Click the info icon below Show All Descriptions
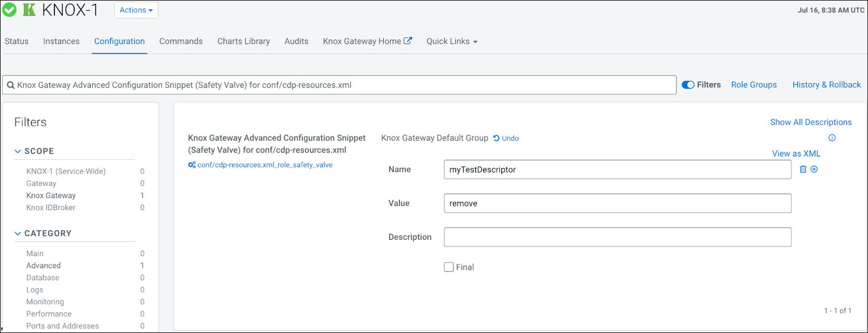This screenshot has height=333, width=868. point(832,138)
